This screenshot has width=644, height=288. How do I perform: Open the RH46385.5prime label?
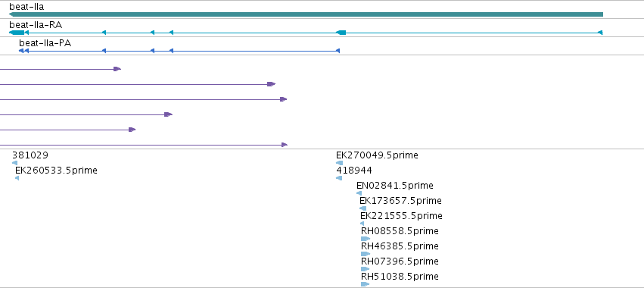pos(400,246)
